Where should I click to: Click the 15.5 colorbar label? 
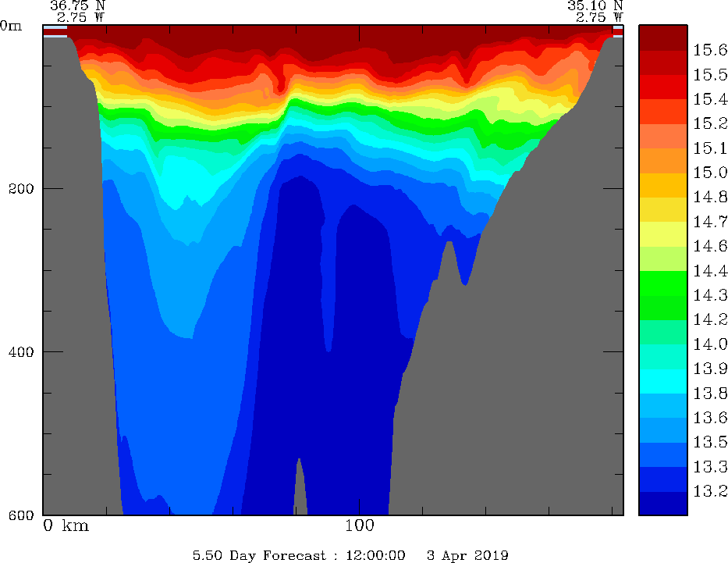tap(710, 75)
